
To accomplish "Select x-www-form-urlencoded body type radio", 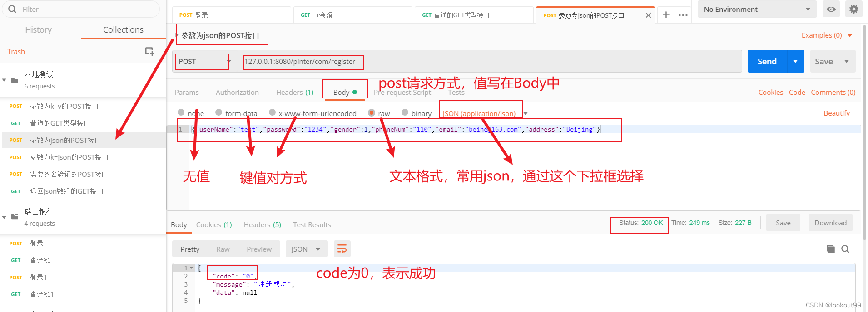I will coord(272,112).
